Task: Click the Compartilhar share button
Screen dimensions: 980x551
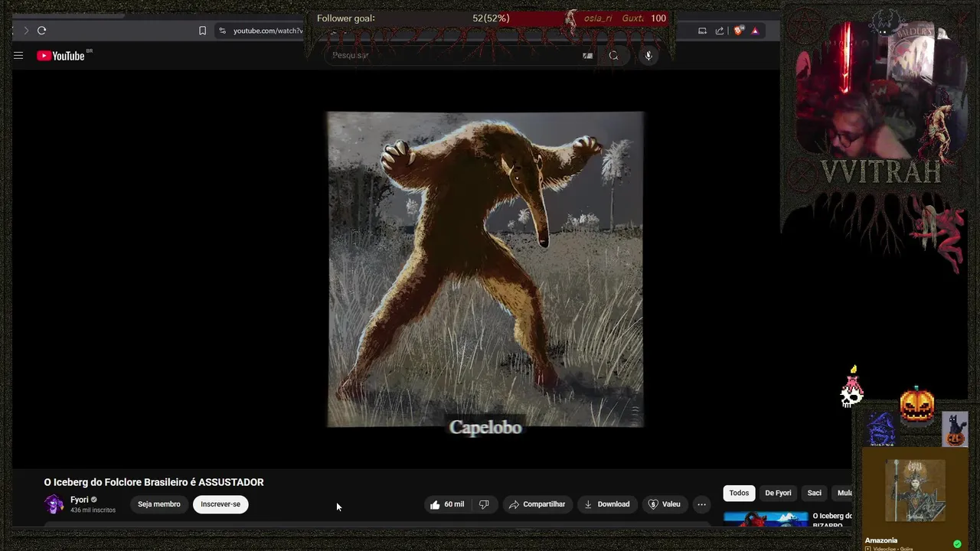Action: click(537, 504)
